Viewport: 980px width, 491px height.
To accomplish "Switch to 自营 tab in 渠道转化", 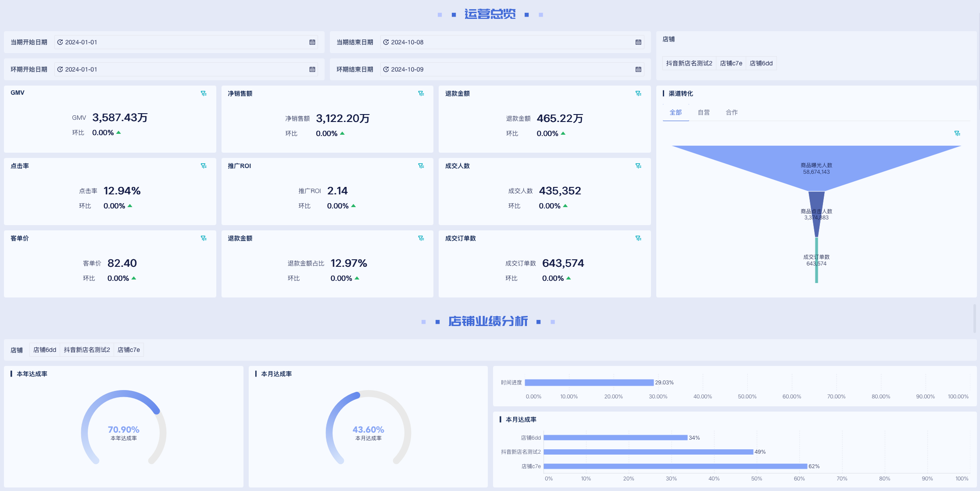I will (x=704, y=112).
